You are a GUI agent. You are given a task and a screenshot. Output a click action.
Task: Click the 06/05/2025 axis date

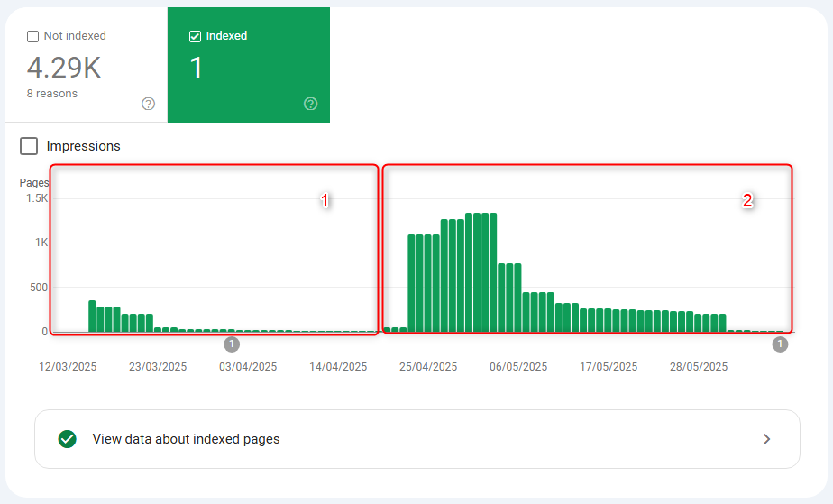(518, 366)
